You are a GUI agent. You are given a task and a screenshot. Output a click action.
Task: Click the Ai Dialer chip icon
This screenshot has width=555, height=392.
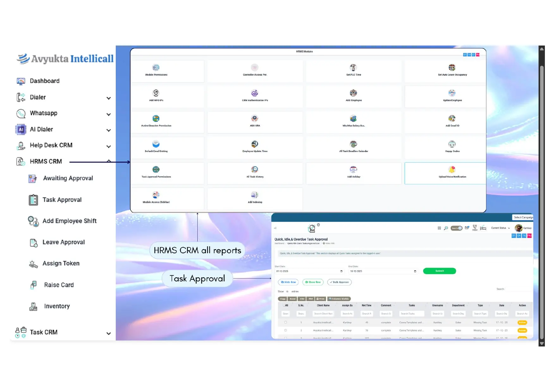21,129
